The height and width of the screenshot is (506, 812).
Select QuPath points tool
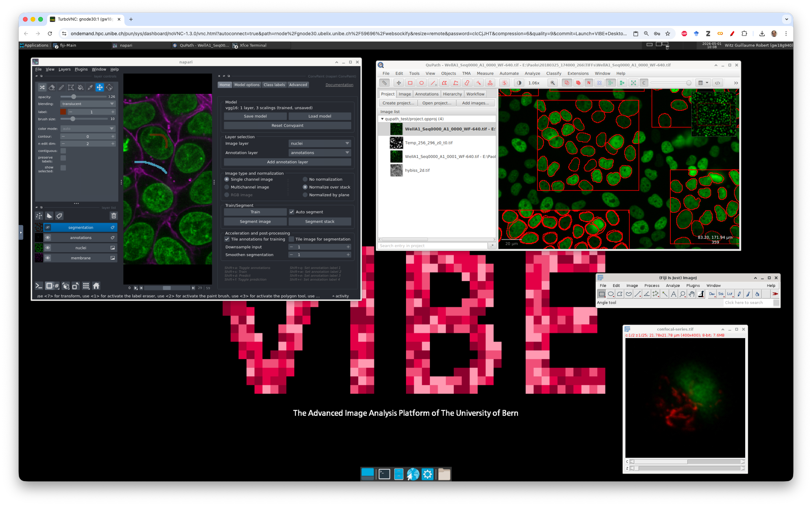pyautogui.click(x=490, y=83)
